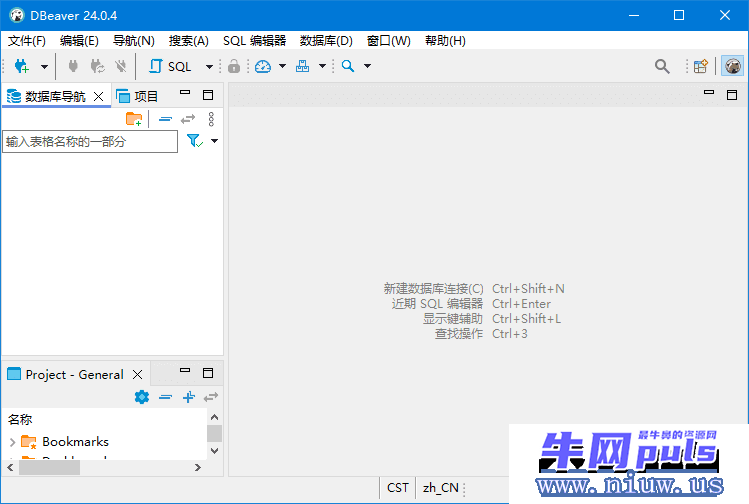Viewport: 749px width, 504px height.
Task: Close the 数据库导航 tab
Action: [98, 97]
